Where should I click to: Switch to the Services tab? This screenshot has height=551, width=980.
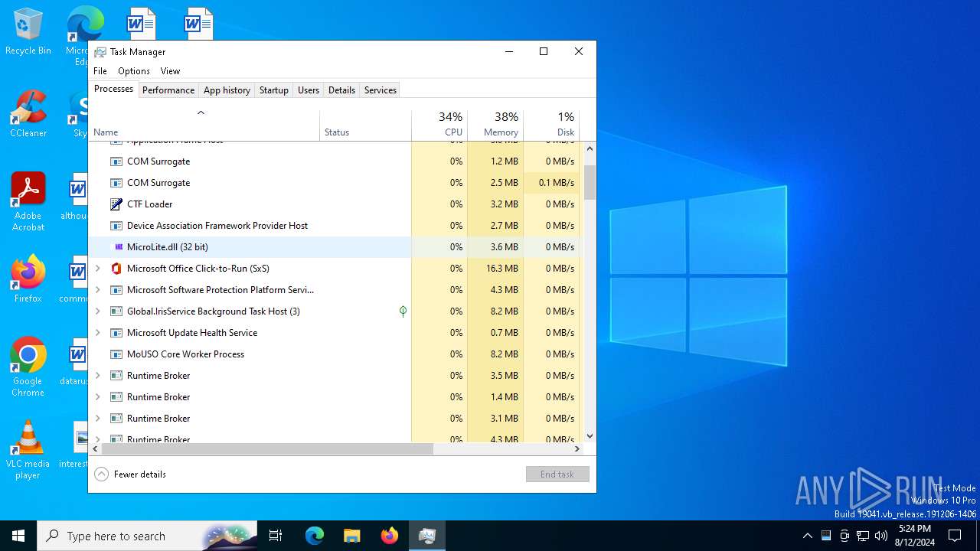[x=381, y=90]
